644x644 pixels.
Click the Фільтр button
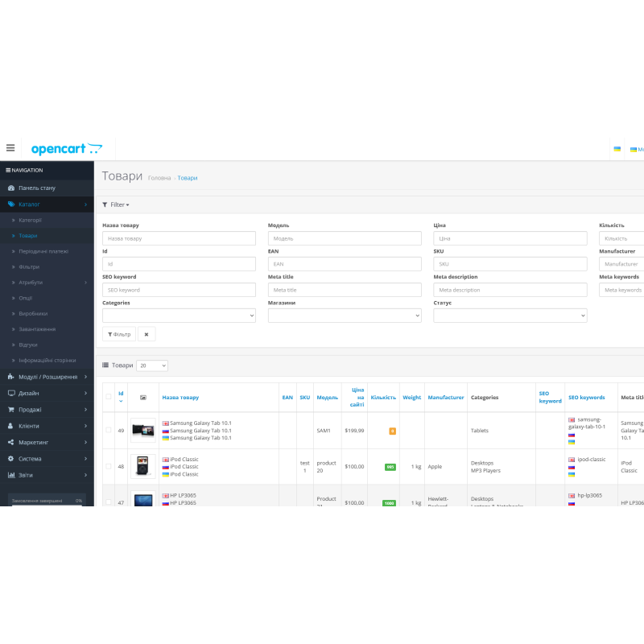point(119,334)
